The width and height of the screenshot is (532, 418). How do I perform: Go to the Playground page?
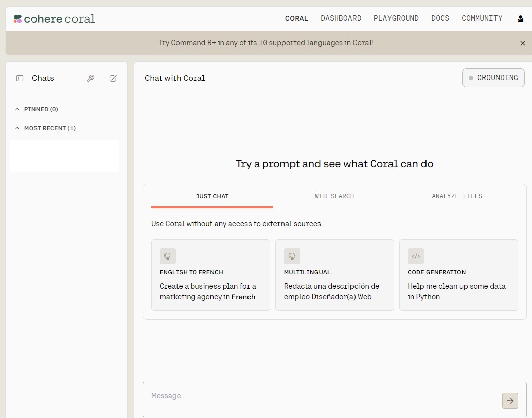(396, 18)
